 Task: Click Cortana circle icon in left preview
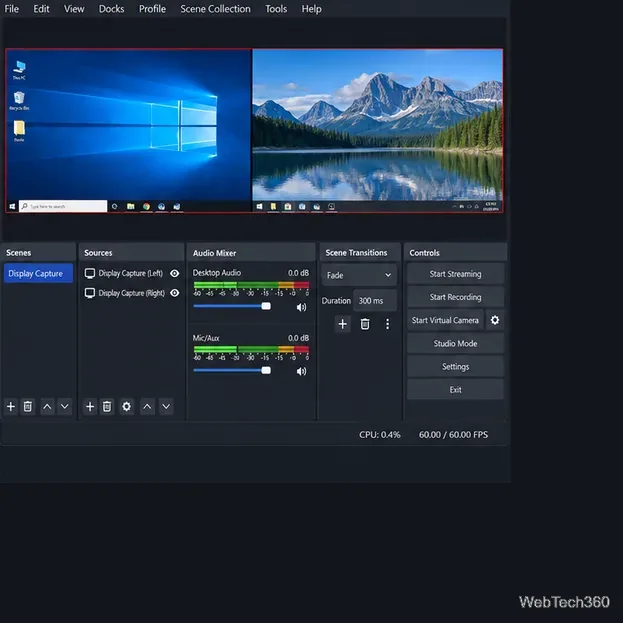[114, 206]
